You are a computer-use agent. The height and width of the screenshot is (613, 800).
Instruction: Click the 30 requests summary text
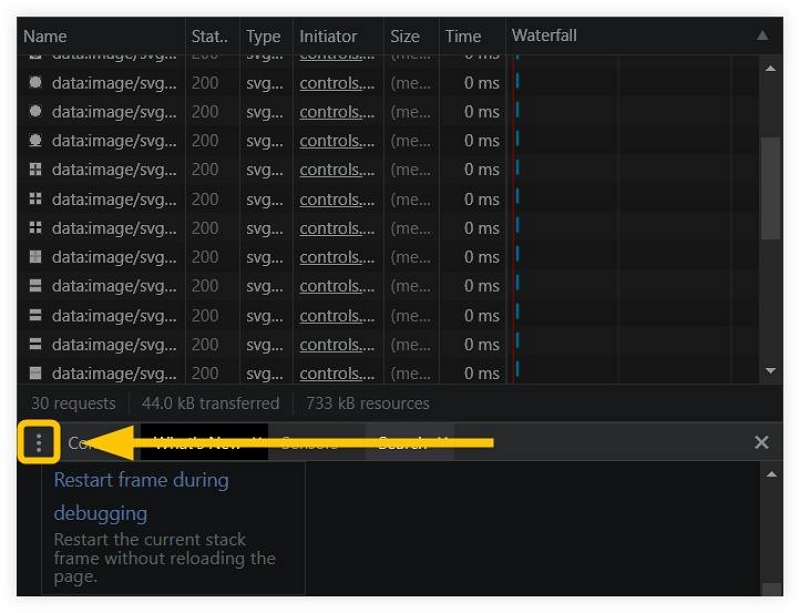pyautogui.click(x=73, y=403)
